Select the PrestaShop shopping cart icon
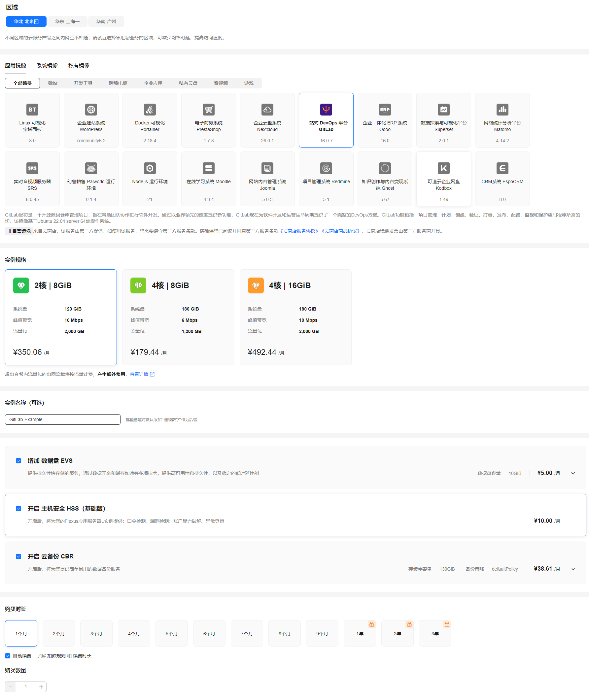 (x=209, y=110)
